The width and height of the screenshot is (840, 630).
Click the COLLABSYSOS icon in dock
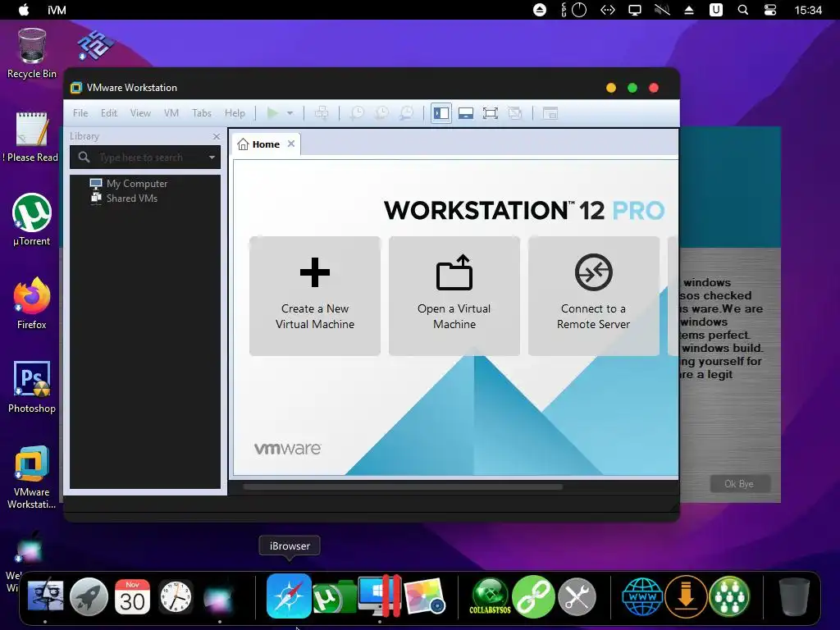point(490,596)
